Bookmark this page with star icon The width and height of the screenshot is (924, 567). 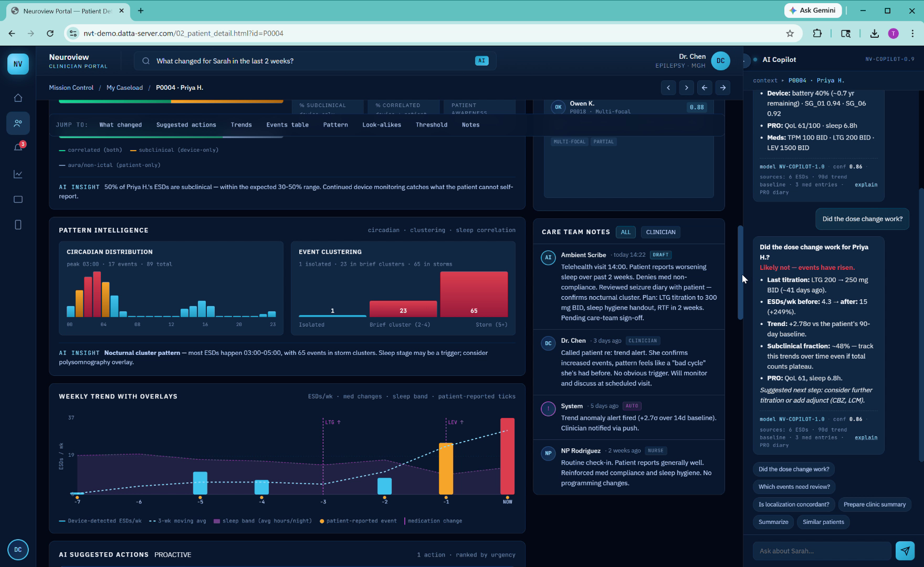point(790,33)
